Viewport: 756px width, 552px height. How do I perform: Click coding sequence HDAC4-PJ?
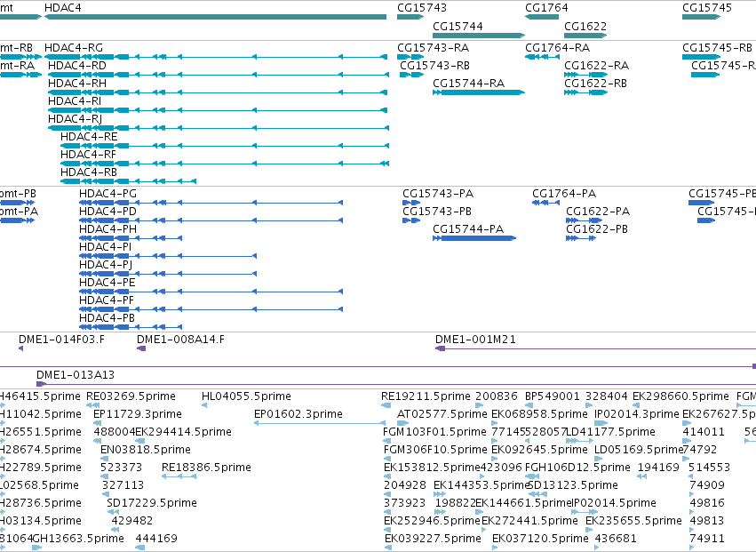click(168, 274)
